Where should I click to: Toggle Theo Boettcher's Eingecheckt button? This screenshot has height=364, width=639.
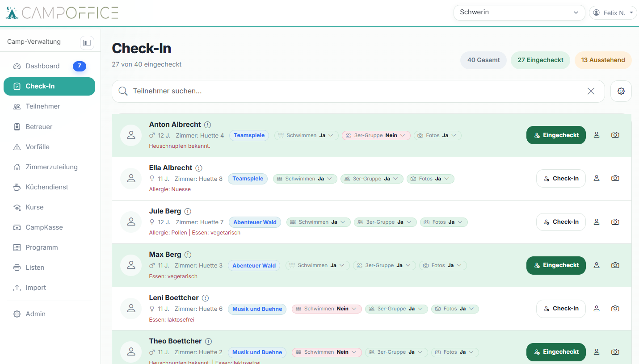click(x=556, y=352)
